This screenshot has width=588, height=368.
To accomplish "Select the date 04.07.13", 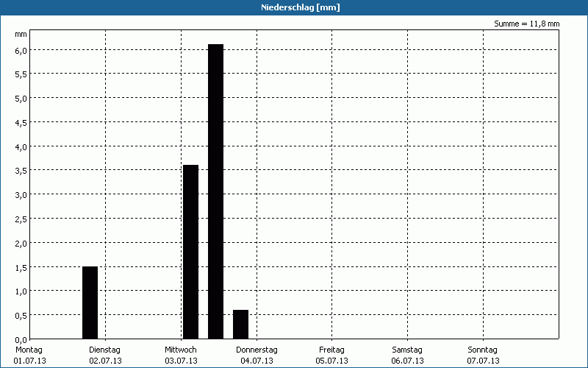I will click(257, 361).
